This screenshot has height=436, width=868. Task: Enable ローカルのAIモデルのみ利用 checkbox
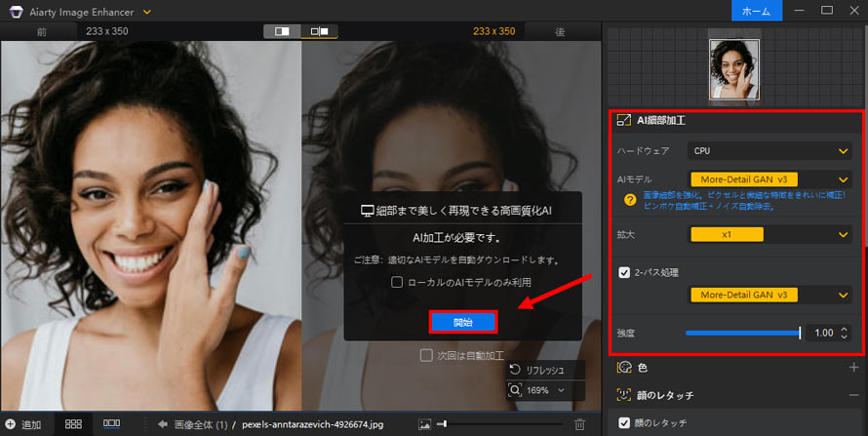pyautogui.click(x=396, y=282)
